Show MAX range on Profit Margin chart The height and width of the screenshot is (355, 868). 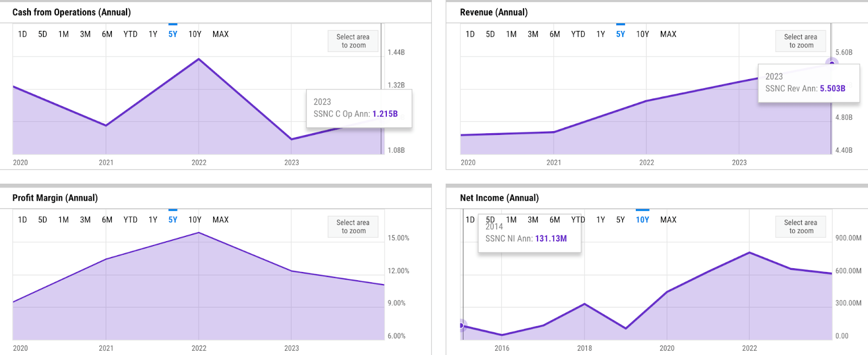tap(220, 220)
